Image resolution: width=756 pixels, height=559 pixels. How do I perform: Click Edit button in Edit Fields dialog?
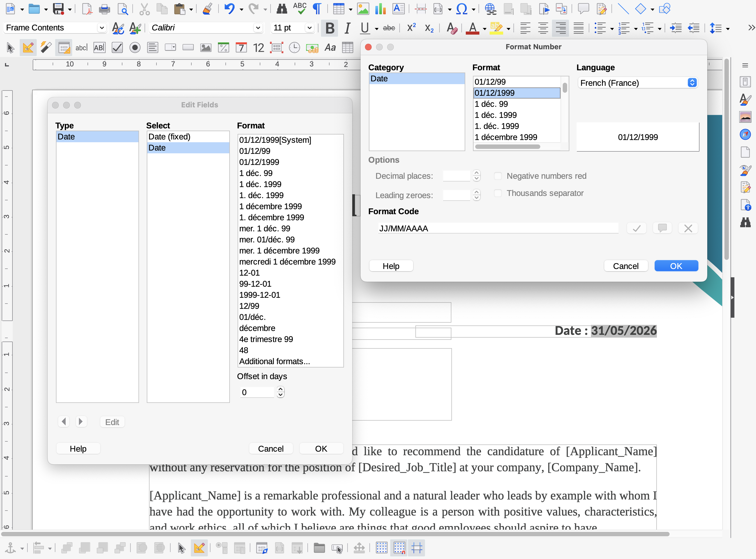pyautogui.click(x=112, y=422)
